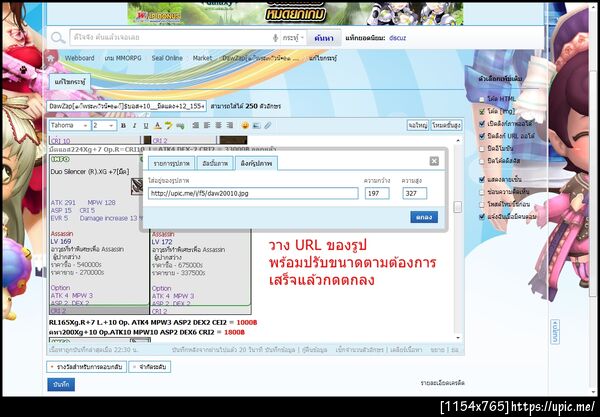Click the level restriction button below the editor

click(150, 367)
